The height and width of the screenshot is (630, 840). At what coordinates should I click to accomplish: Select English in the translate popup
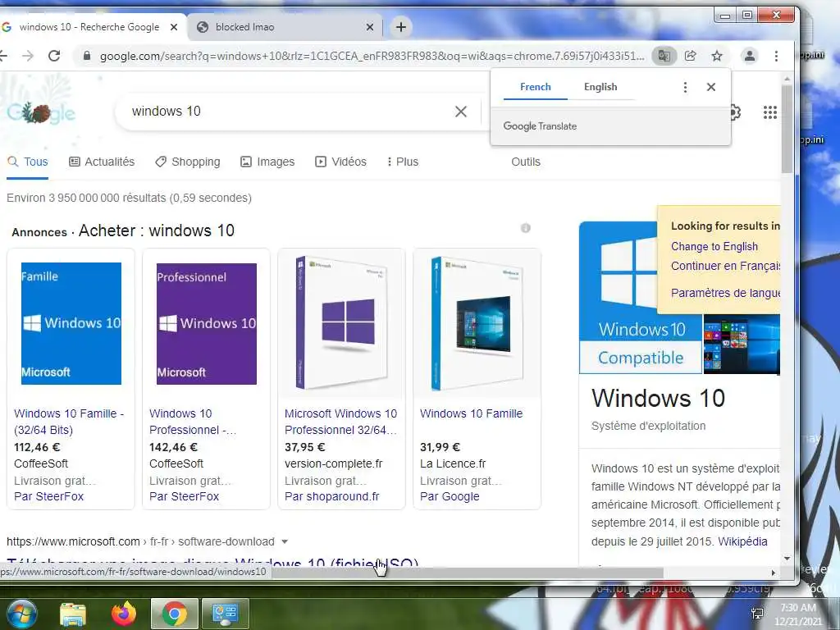pyautogui.click(x=600, y=87)
